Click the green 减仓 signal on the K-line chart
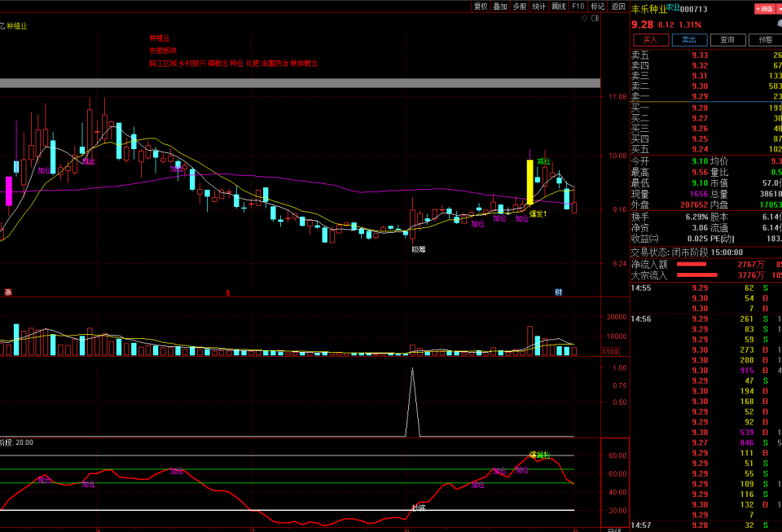Screen dimensions: 782x532 click(543, 161)
